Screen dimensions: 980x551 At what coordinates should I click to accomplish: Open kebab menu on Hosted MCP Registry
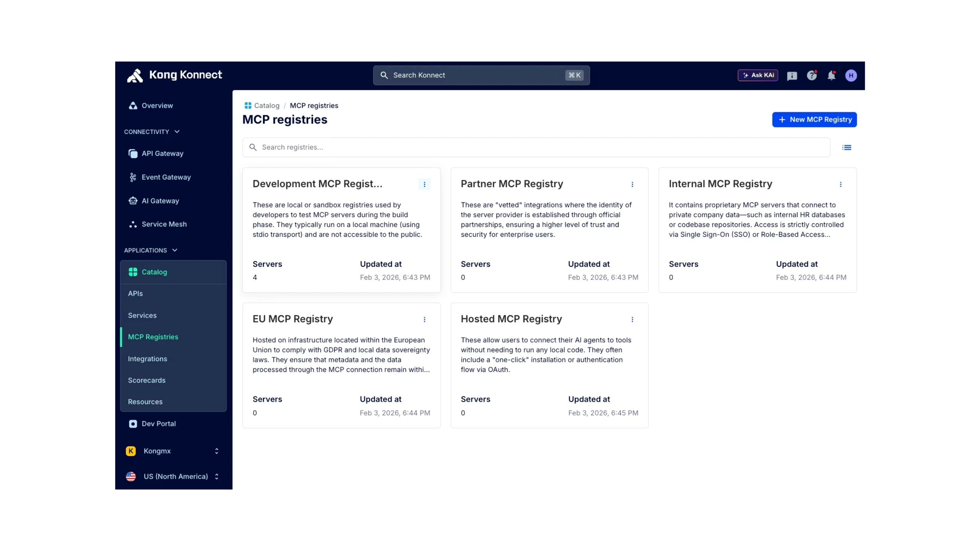pyautogui.click(x=632, y=320)
